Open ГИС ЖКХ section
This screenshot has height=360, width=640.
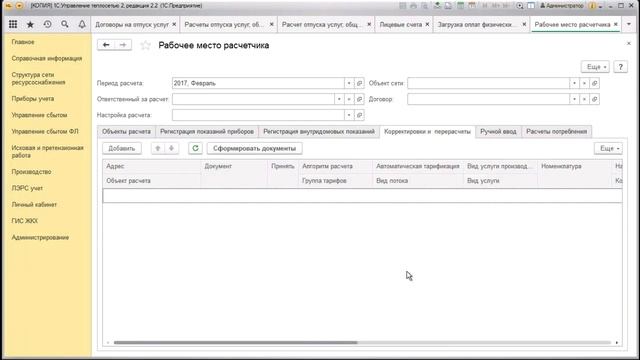point(24,221)
